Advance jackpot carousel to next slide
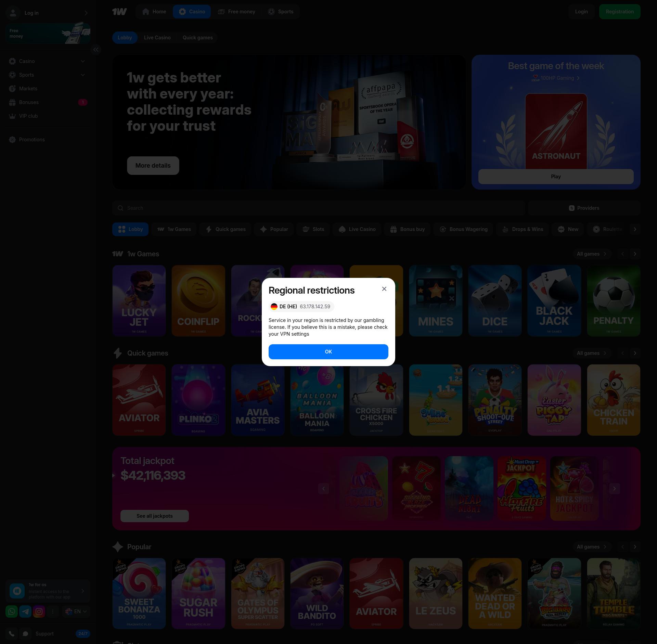The height and width of the screenshot is (644, 657). [614, 489]
